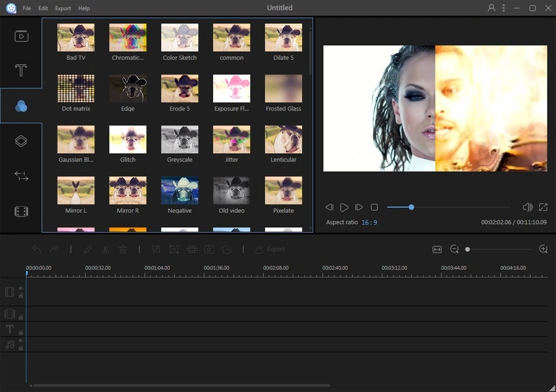The height and width of the screenshot is (392, 556).
Task: Enter fullscreen preview mode
Action: coord(543,207)
